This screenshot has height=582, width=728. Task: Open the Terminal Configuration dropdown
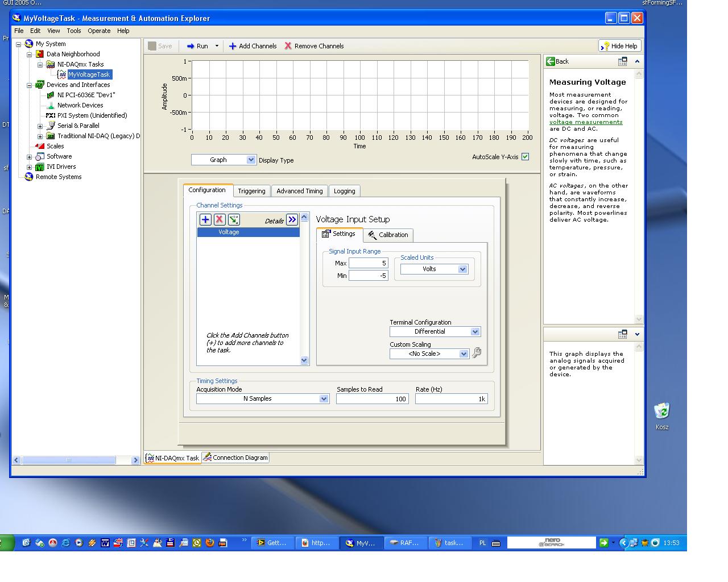(475, 331)
